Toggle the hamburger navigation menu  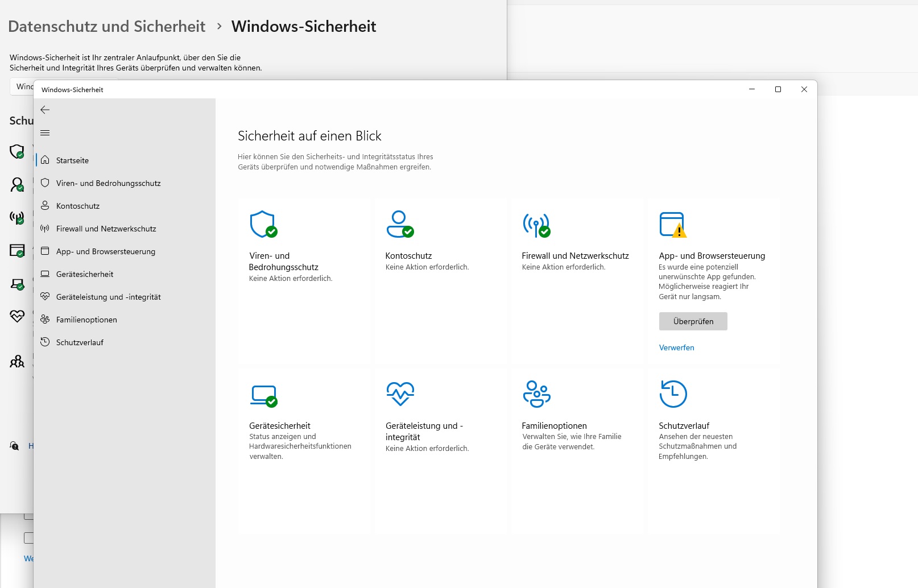tap(45, 133)
